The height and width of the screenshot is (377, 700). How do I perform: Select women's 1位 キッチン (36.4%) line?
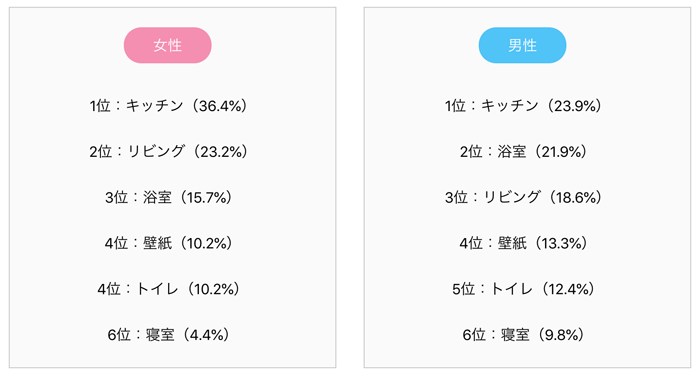(x=168, y=106)
